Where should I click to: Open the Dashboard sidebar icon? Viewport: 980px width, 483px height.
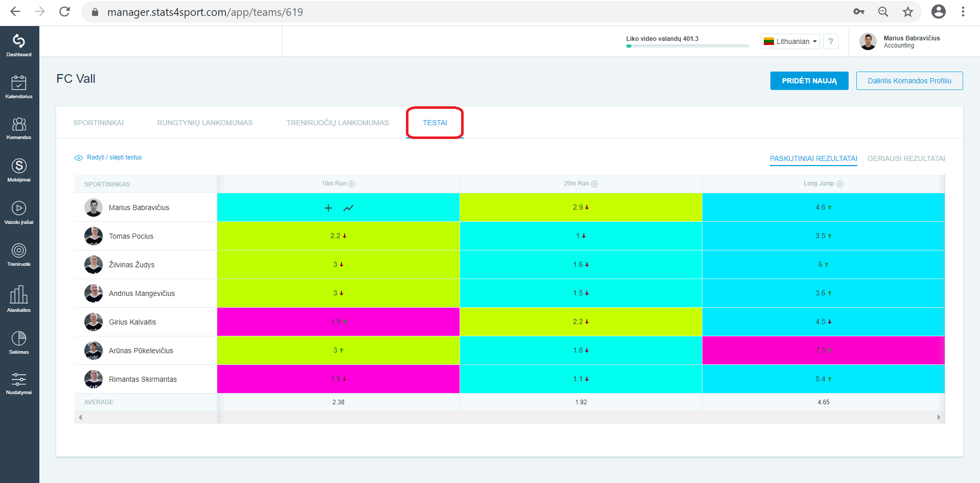coord(19,45)
